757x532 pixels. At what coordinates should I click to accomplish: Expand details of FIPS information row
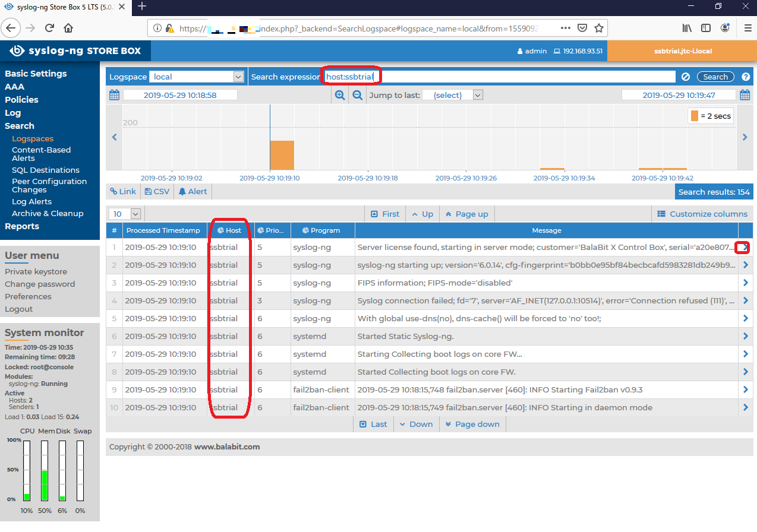746,283
